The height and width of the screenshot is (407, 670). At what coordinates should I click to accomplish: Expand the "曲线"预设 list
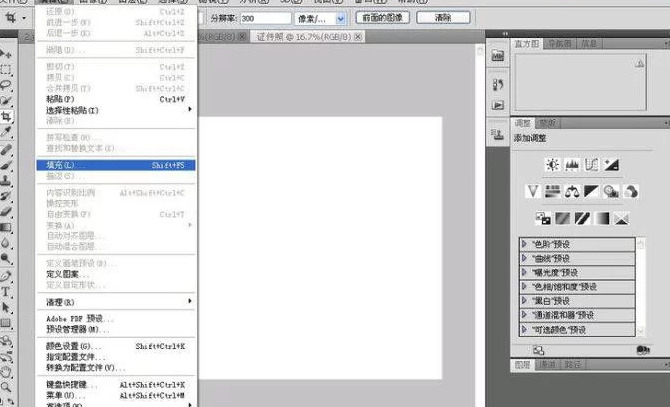(524, 258)
